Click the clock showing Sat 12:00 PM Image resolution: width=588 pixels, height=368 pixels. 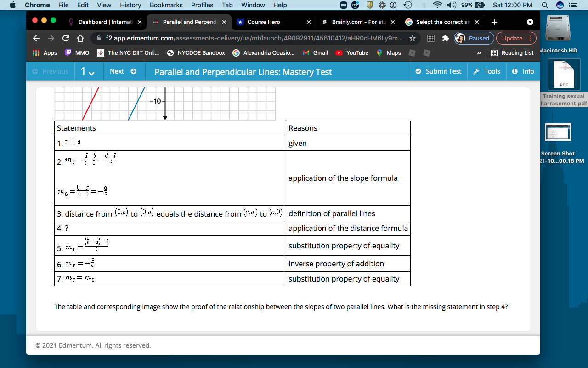512,5
